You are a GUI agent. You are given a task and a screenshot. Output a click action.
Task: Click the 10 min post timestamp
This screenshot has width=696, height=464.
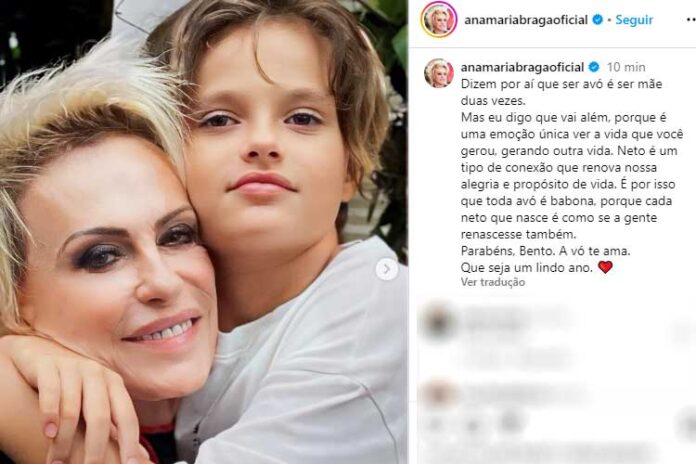click(x=626, y=67)
